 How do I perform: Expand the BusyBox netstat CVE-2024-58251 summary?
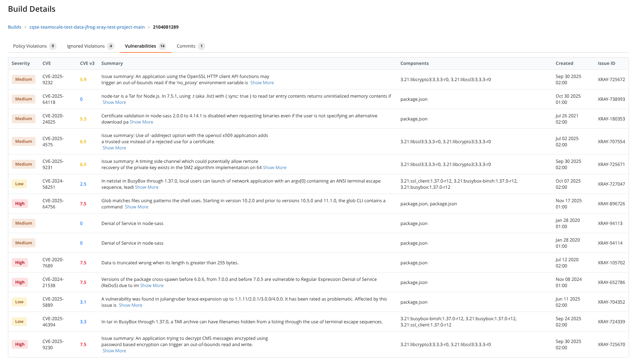(x=147, y=187)
